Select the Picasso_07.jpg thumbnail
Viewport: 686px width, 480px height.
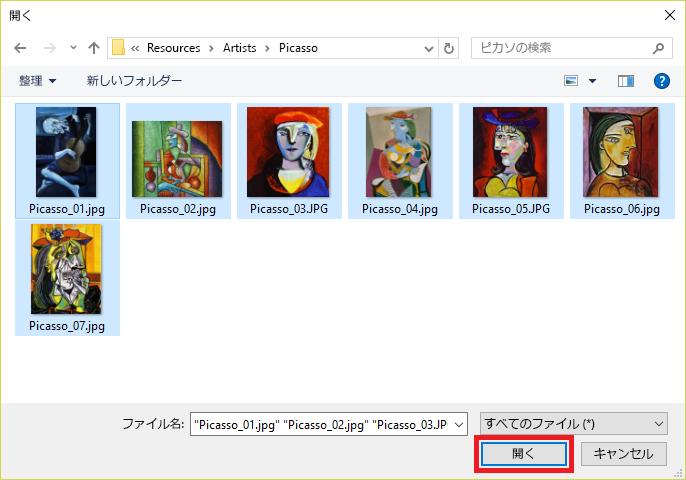[x=66, y=269]
